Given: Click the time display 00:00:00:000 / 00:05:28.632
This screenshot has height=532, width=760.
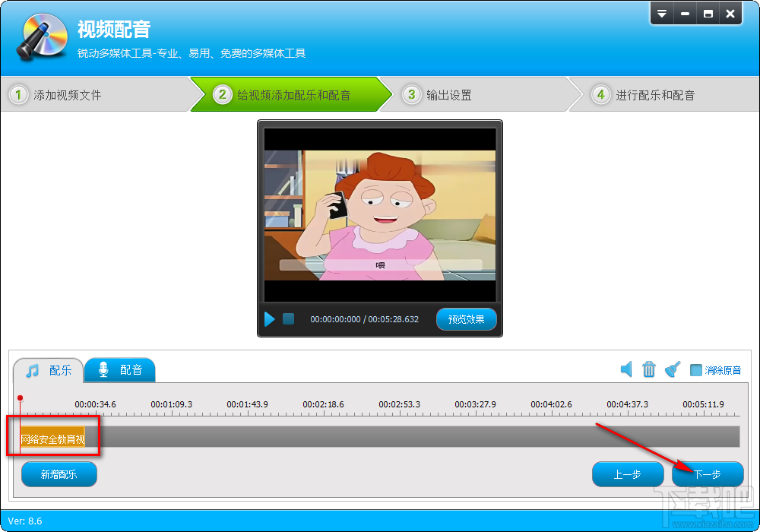Looking at the screenshot, I should [365, 319].
